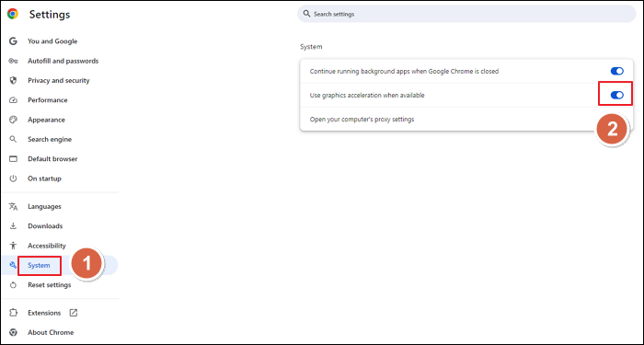644x345 pixels.
Task: Open the About Chrome page
Action: [51, 333]
